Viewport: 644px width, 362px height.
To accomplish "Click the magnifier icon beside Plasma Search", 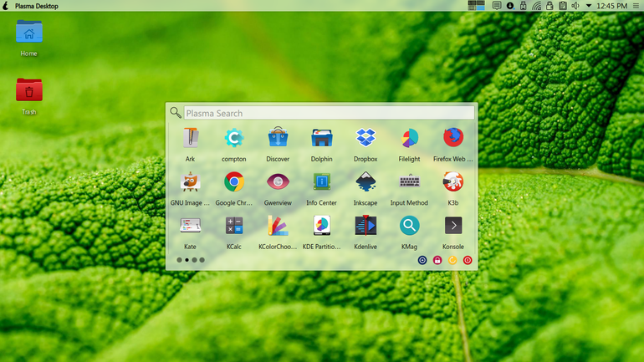I will pyautogui.click(x=176, y=113).
